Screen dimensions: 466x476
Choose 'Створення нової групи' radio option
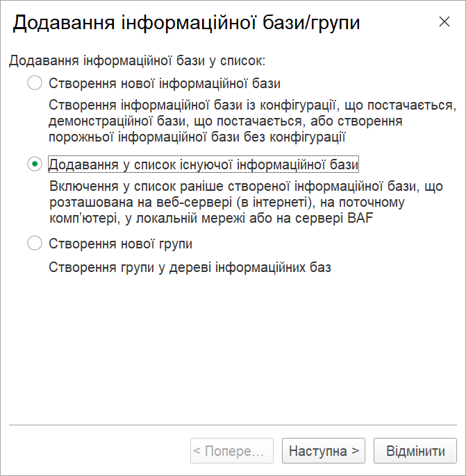(35, 243)
